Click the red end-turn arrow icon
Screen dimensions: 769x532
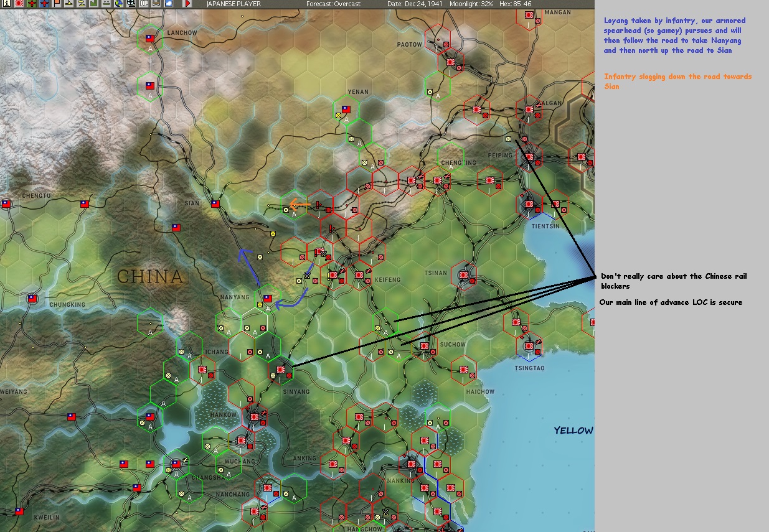coord(188,3)
